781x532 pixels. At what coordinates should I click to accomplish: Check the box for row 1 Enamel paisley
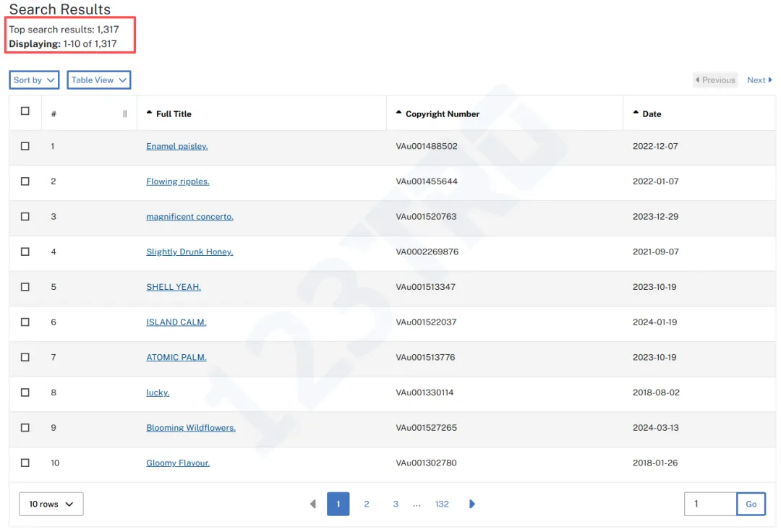coord(25,146)
